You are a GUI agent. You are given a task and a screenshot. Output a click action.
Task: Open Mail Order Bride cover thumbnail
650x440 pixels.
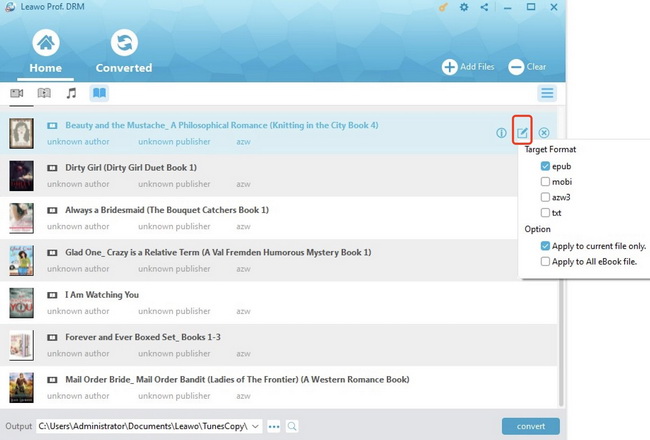pyautogui.click(x=22, y=387)
